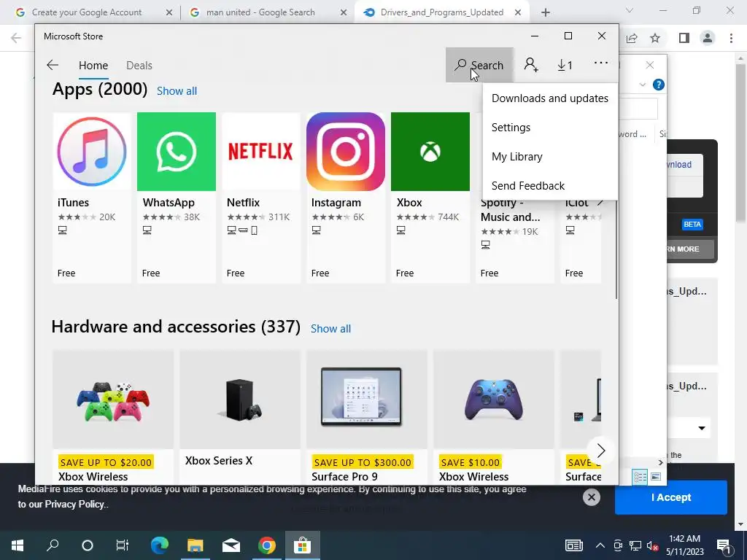Click the Chrome share page icon
This screenshot has width=747, height=560.
(x=632, y=38)
